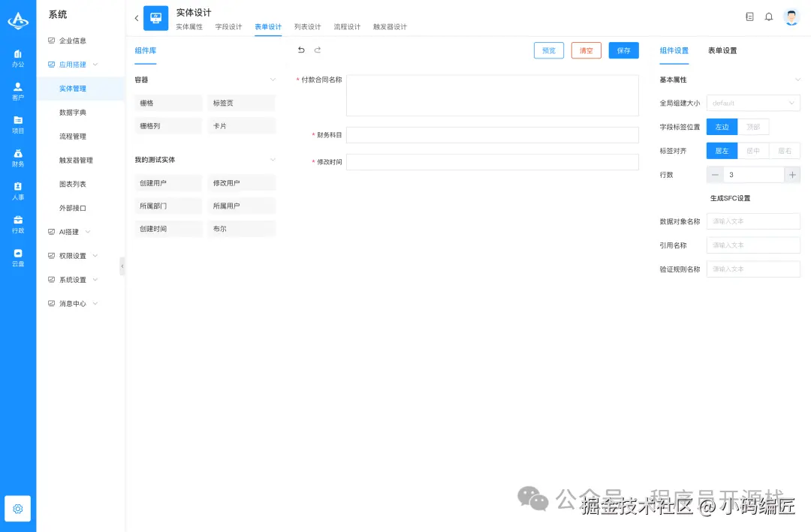Switch to the 列表设计 tab
This screenshot has height=532, width=811.
[307, 26]
